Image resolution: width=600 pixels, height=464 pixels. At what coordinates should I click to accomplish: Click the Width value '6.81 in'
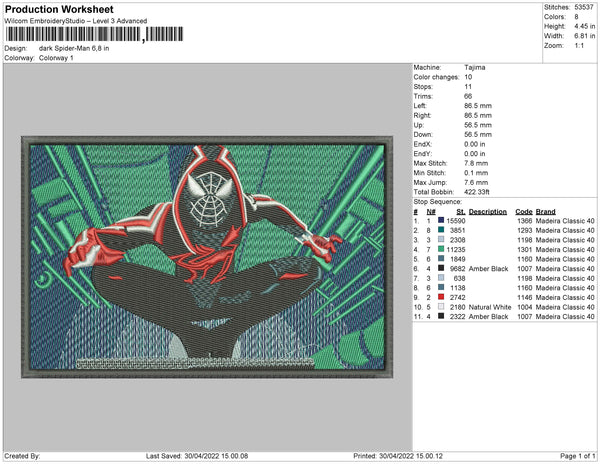click(584, 36)
